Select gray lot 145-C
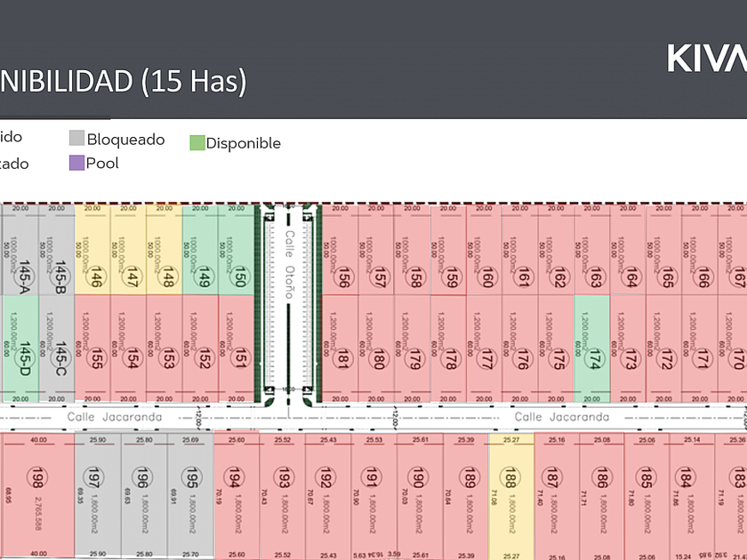This screenshot has height=560, width=747. 57,349
